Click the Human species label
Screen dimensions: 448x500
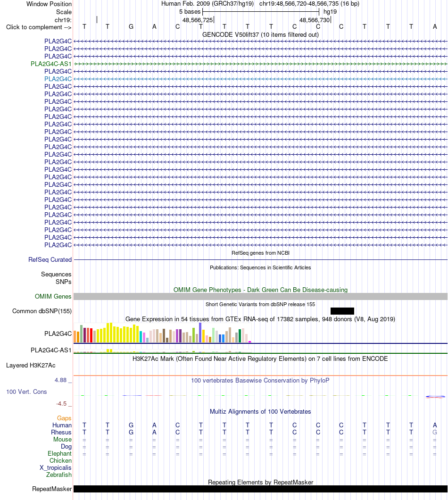62,425
